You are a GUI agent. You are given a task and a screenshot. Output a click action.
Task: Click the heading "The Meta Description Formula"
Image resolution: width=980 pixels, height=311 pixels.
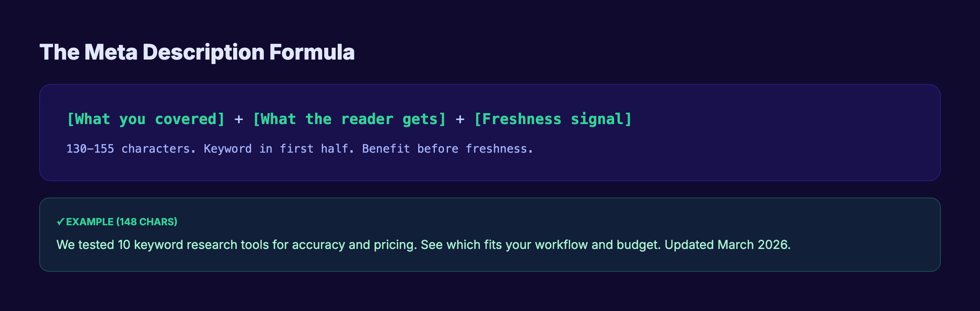(x=197, y=52)
